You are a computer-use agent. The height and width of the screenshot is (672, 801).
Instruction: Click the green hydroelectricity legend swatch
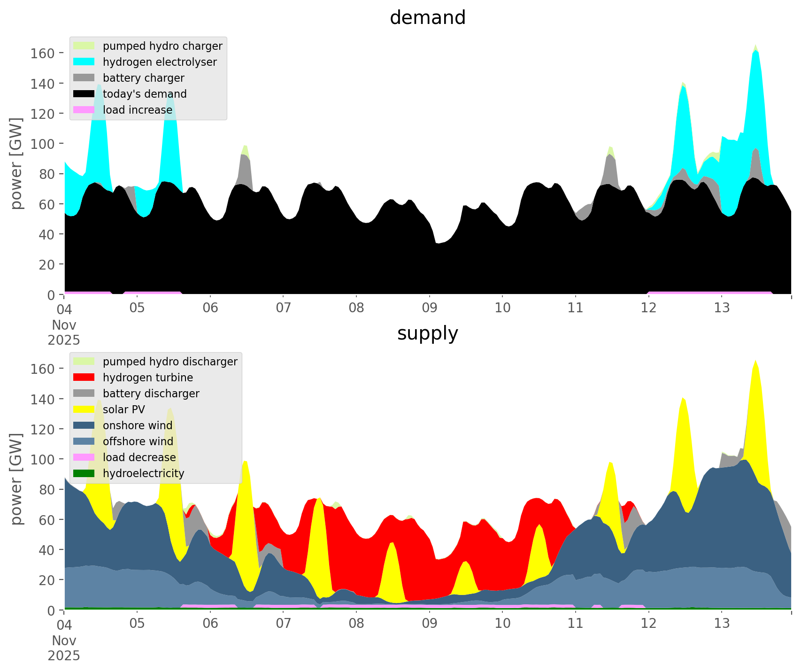84,473
